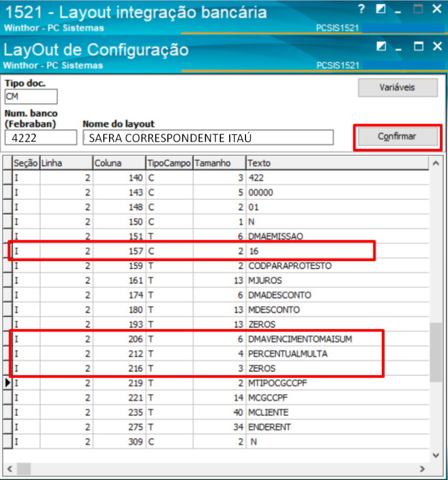
Task: Click the Coluna cell with value 206
Action: pyautogui.click(x=120, y=339)
